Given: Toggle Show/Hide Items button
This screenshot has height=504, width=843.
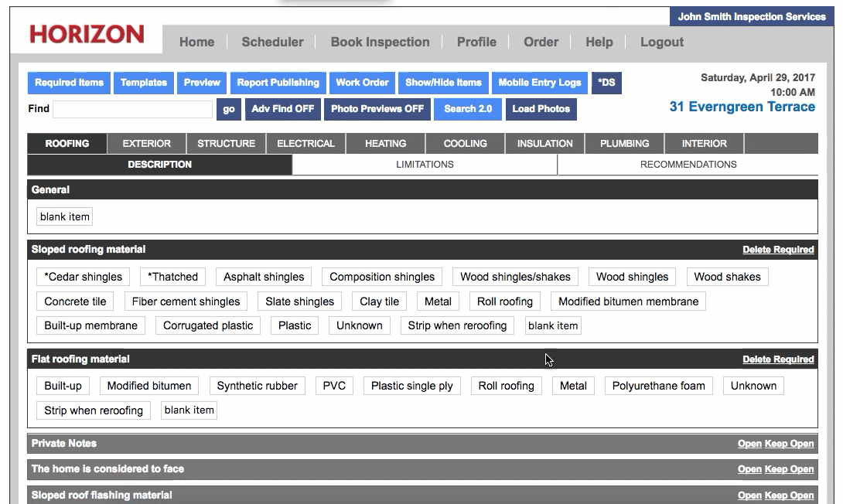Looking at the screenshot, I should pyautogui.click(x=443, y=83).
